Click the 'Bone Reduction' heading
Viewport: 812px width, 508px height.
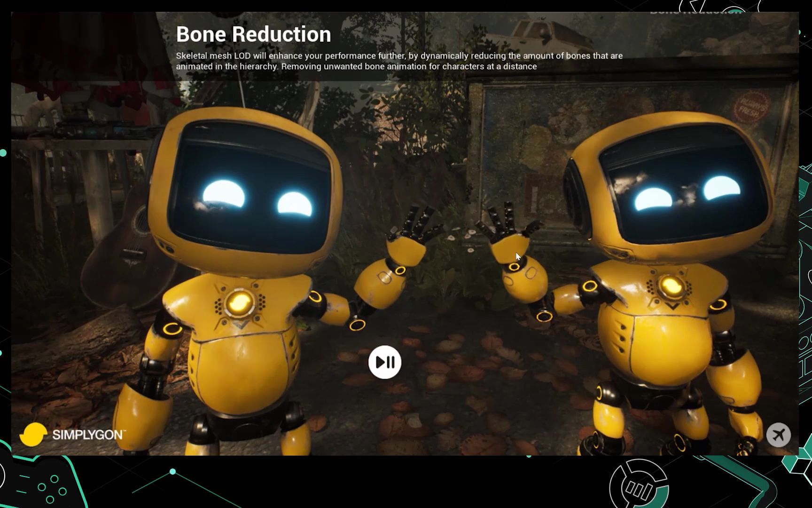253,34
